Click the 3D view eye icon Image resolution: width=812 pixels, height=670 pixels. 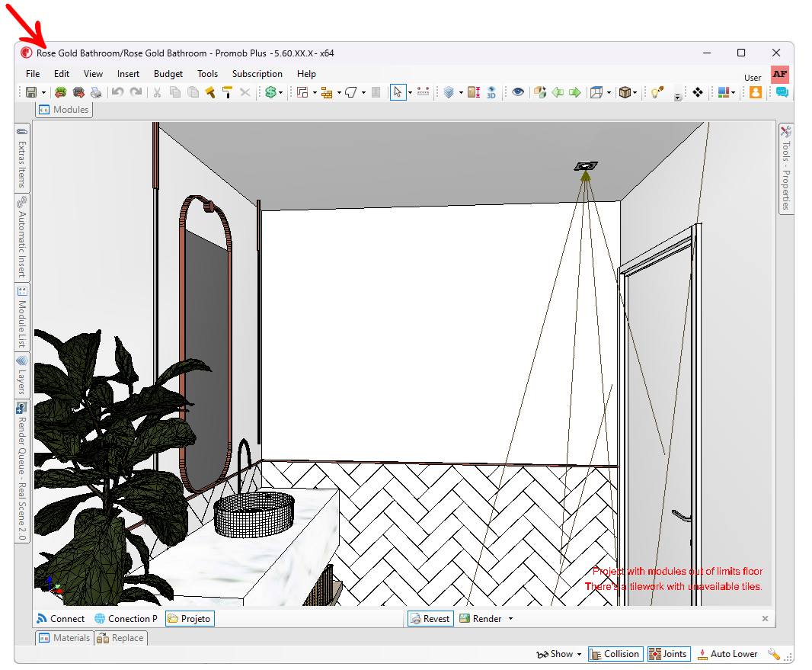click(x=491, y=92)
